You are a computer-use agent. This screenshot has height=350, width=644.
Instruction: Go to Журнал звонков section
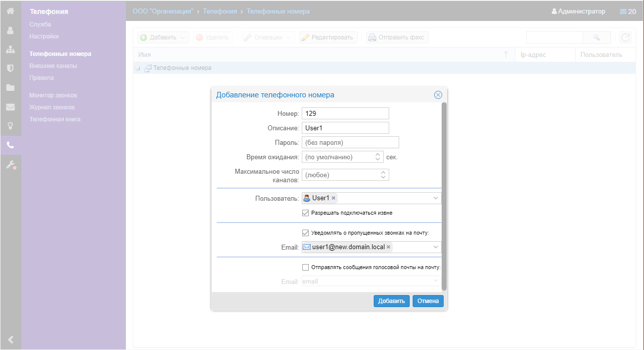coord(52,107)
